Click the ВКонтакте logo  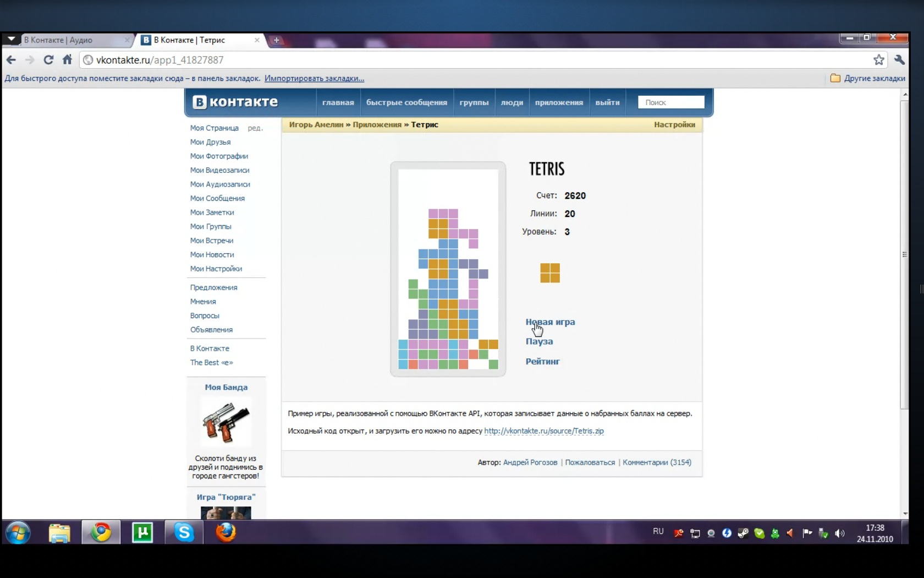pos(235,102)
